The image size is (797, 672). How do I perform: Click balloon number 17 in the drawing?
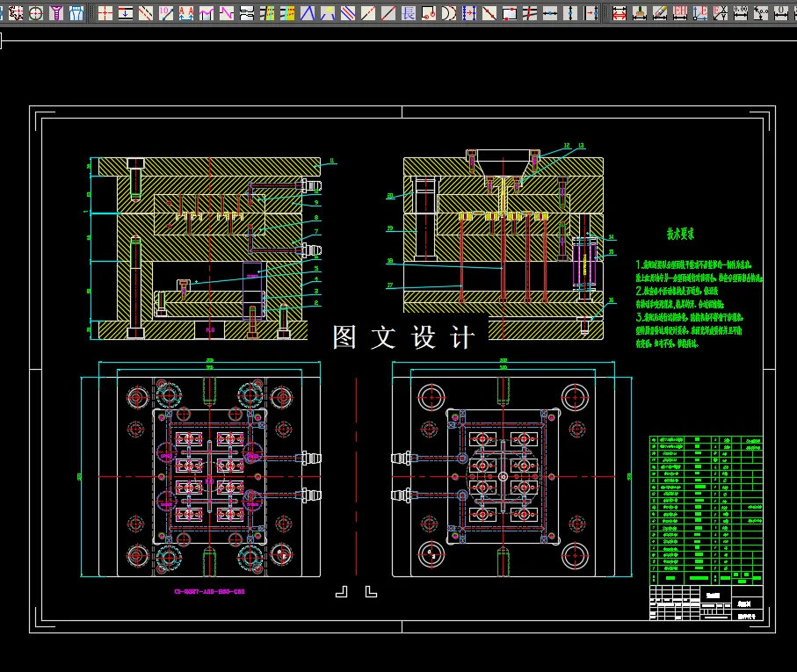point(390,285)
